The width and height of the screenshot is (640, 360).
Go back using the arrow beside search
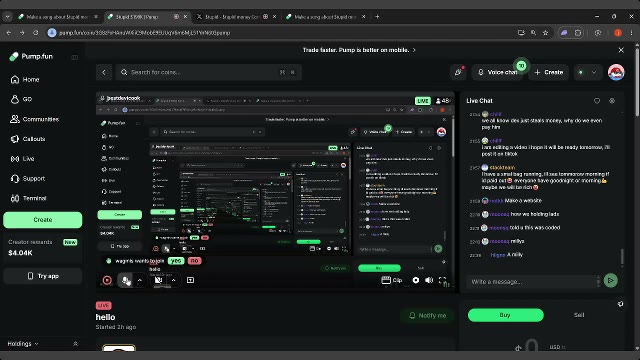(104, 72)
